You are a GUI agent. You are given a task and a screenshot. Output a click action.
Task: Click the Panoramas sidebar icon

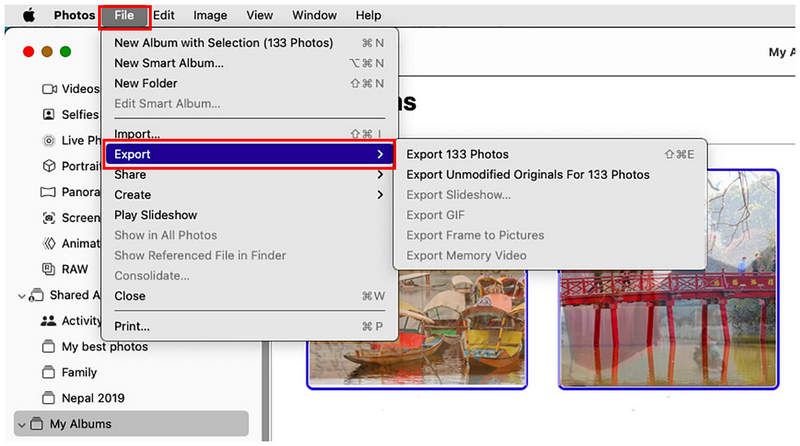pyautogui.click(x=48, y=192)
